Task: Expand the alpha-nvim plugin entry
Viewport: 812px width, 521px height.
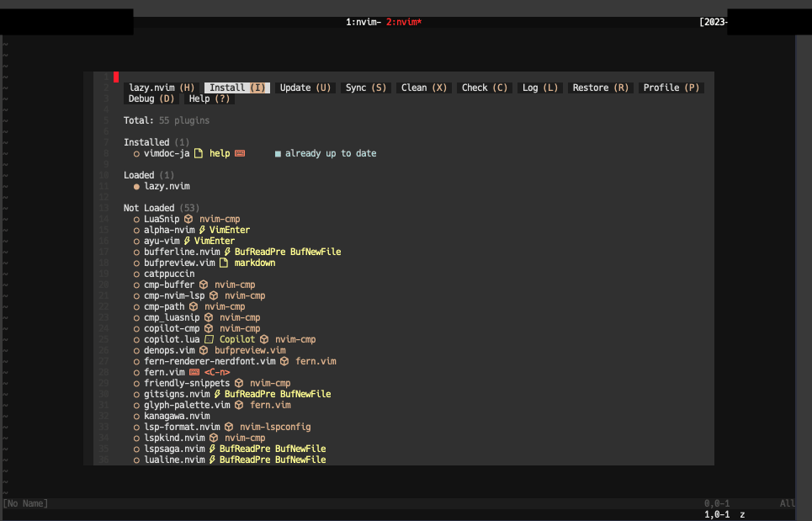Action: tap(169, 230)
